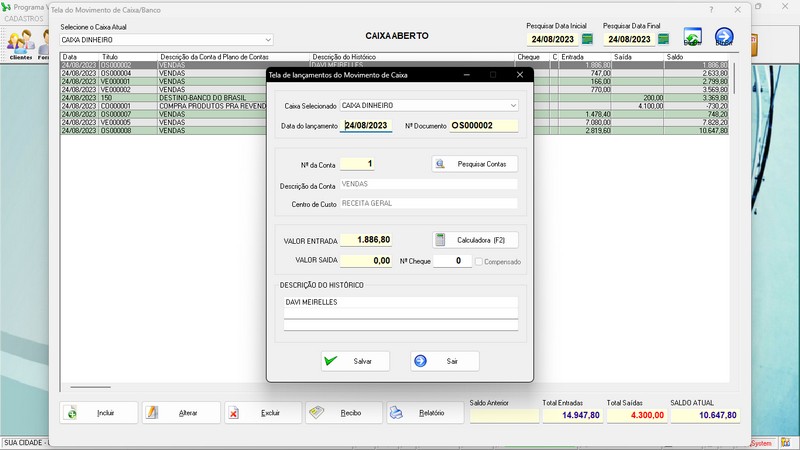
Task: Click the calculator icon on Calculadora (F2)
Action: coord(440,240)
